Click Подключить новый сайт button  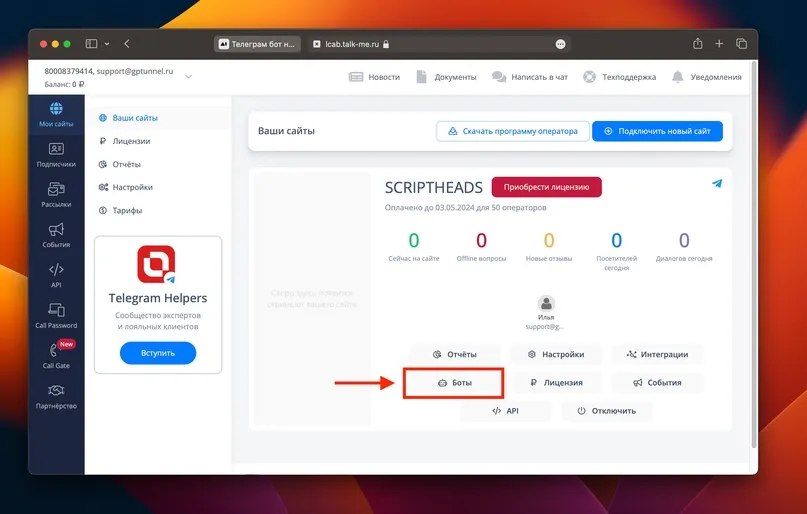click(x=657, y=131)
